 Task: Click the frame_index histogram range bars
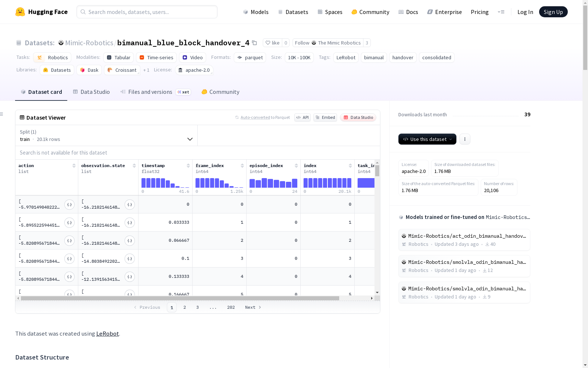tap(219, 183)
